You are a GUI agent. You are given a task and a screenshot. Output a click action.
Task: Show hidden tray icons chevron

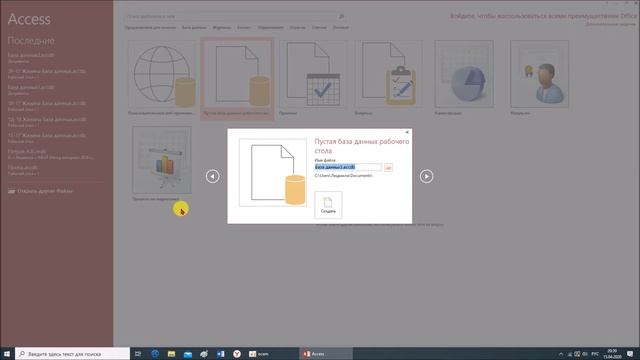[561, 354]
